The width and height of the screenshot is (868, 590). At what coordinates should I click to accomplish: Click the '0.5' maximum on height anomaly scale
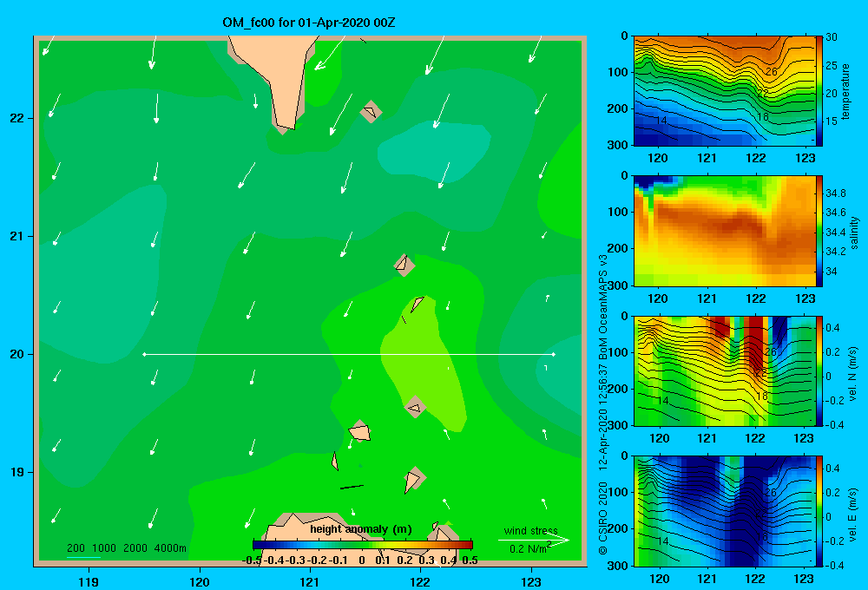[470, 560]
